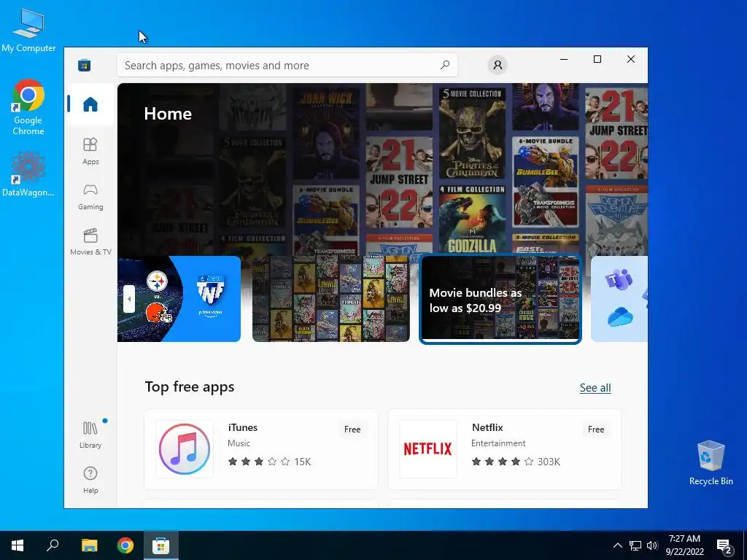This screenshot has width=747, height=560.
Task: Go to the Gaming section
Action: click(90, 197)
